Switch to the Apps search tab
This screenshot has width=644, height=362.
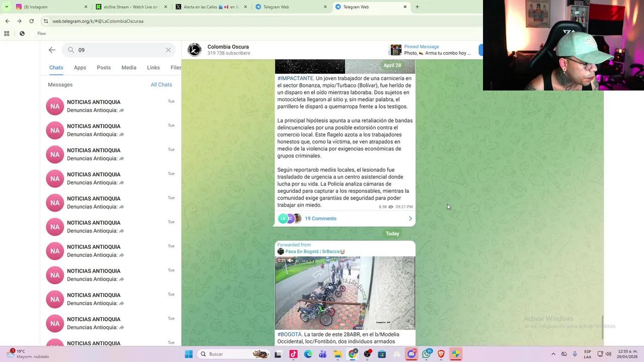click(80, 67)
